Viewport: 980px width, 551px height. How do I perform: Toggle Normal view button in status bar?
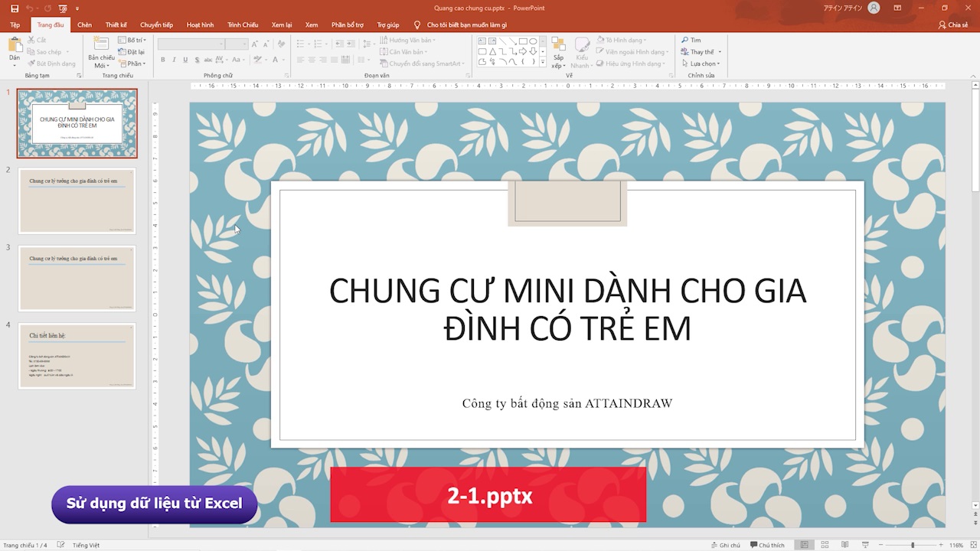tap(804, 545)
